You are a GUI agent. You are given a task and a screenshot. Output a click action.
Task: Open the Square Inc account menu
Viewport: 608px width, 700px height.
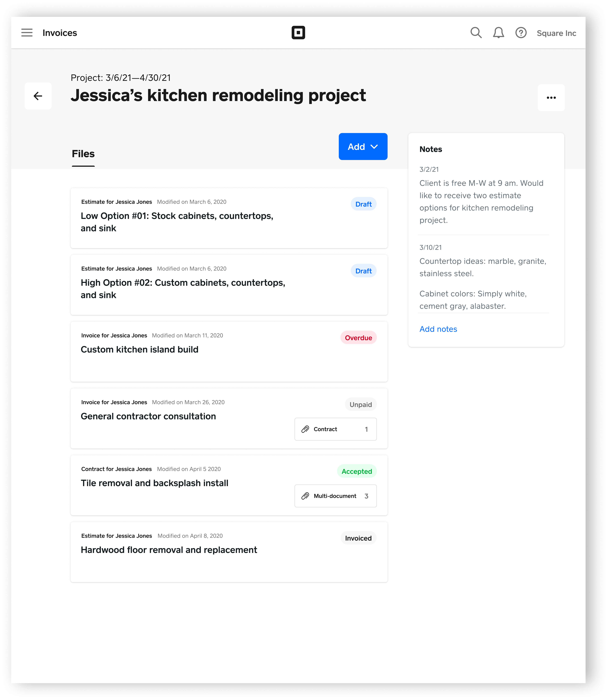tap(556, 33)
